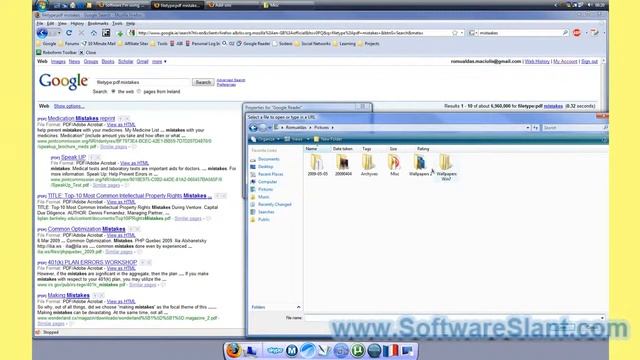Click the back arrow in file dialog
Screen dimensions: 640x360
(253, 128)
